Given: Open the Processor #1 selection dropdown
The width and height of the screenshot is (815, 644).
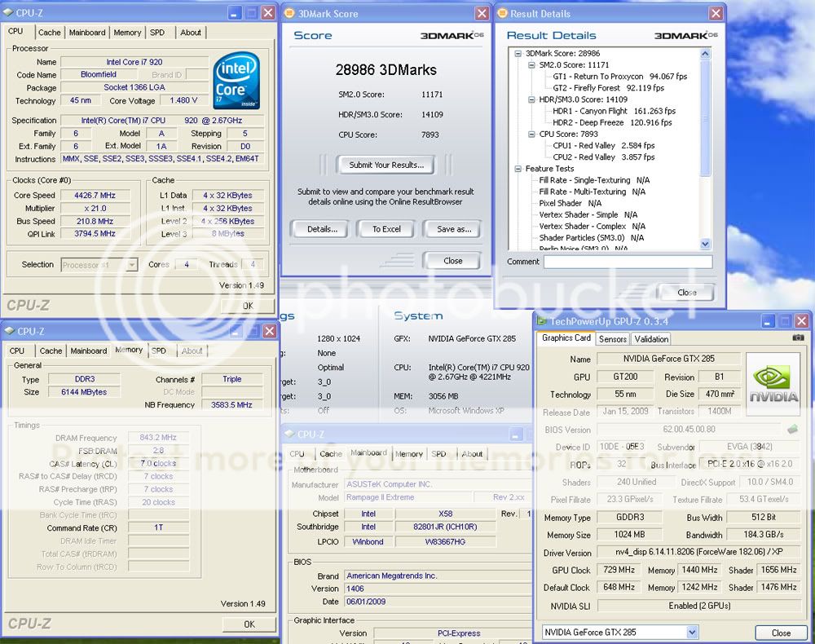Looking at the screenshot, I should coord(132,265).
